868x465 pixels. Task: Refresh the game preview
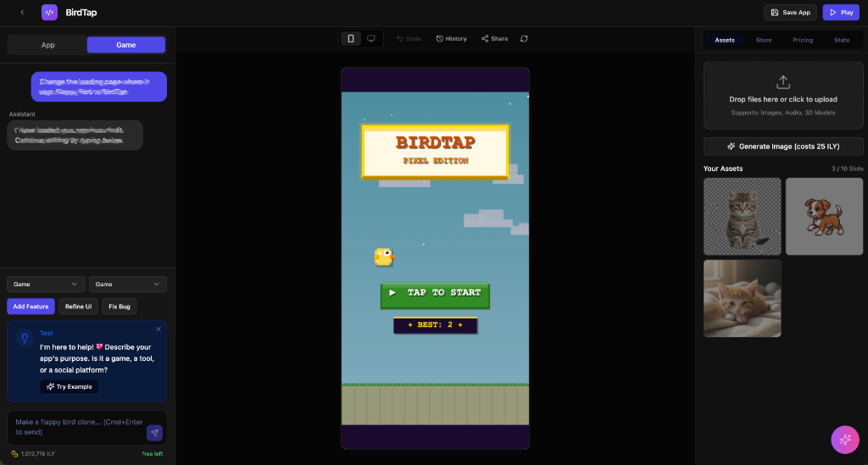[524, 39]
